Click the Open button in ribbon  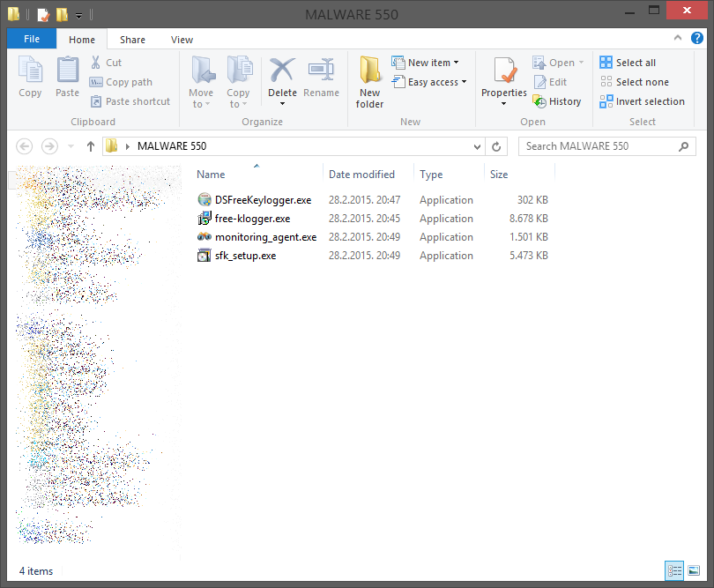click(554, 63)
